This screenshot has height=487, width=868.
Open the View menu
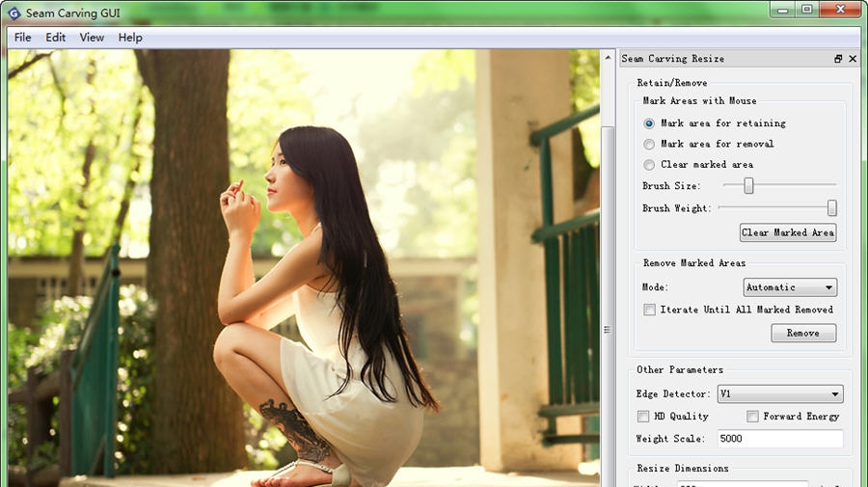point(92,38)
